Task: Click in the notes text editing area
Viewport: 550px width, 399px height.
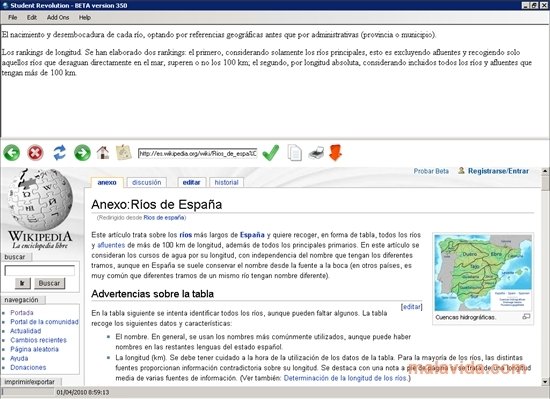Action: point(275,81)
